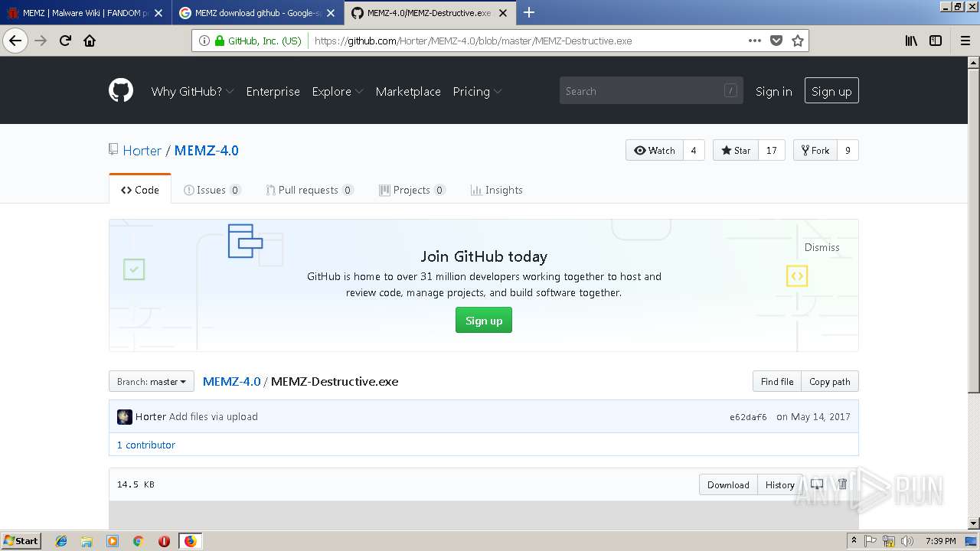This screenshot has width=980, height=551.
Task: Open Horter user profile link
Action: (x=142, y=151)
